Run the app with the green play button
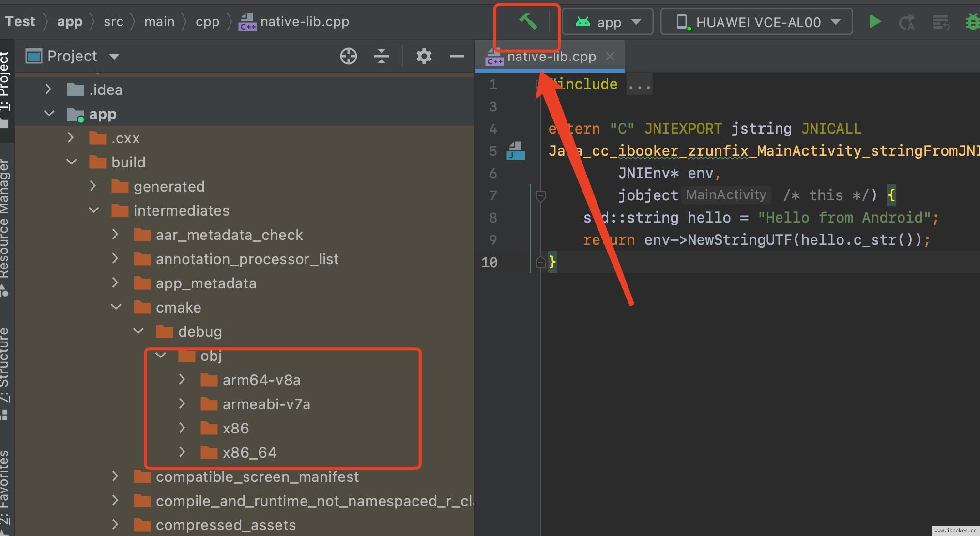 point(874,22)
